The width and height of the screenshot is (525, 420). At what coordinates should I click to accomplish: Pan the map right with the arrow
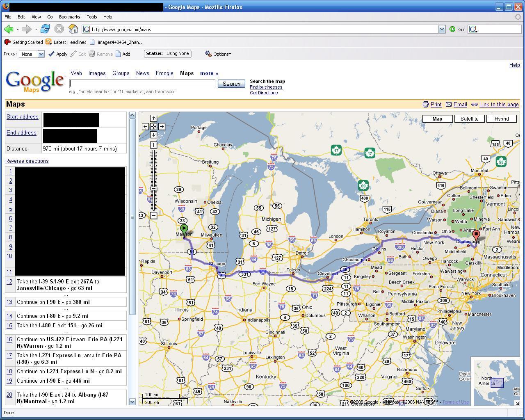click(x=162, y=126)
